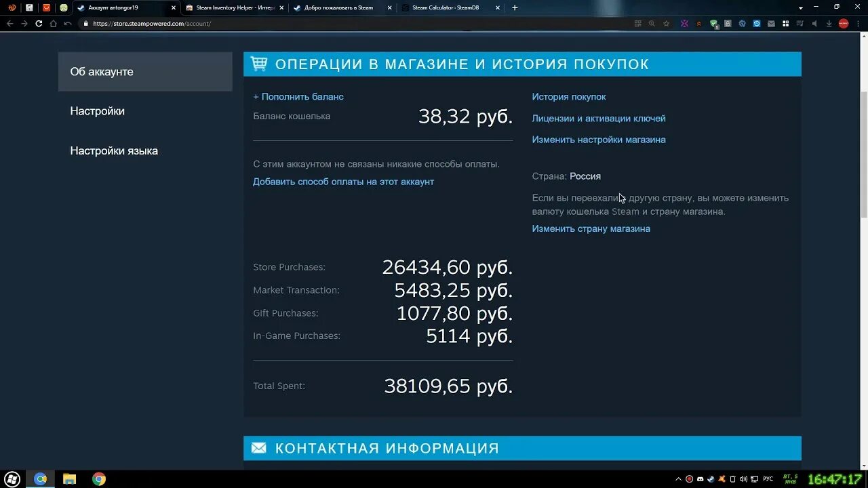Open the browser three-dot menu

(859, 23)
